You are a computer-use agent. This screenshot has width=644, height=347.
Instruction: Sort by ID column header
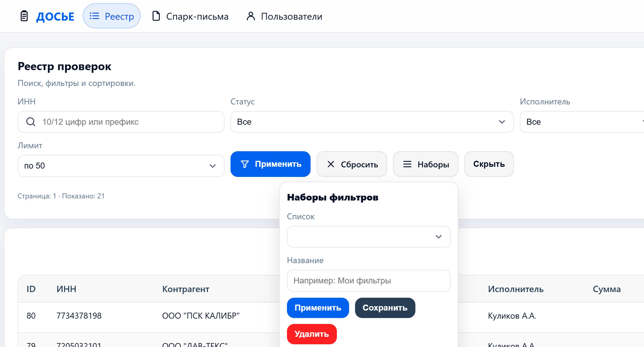coord(31,289)
